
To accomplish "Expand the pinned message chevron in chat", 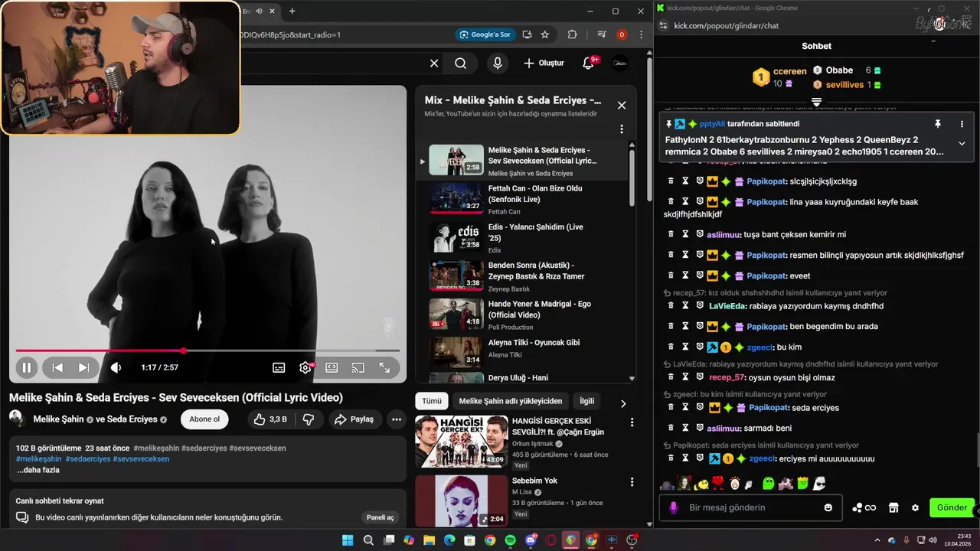I will pyautogui.click(x=962, y=143).
